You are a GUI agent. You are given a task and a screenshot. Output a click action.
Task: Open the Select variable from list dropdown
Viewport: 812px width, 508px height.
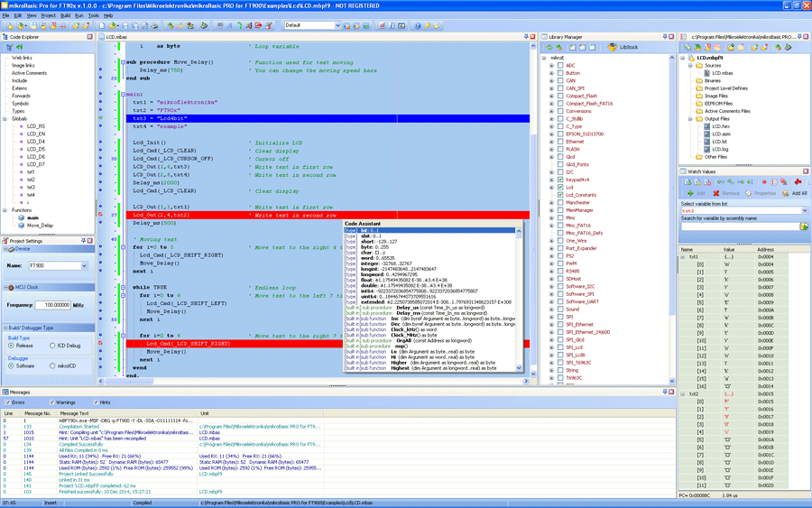coord(804,211)
